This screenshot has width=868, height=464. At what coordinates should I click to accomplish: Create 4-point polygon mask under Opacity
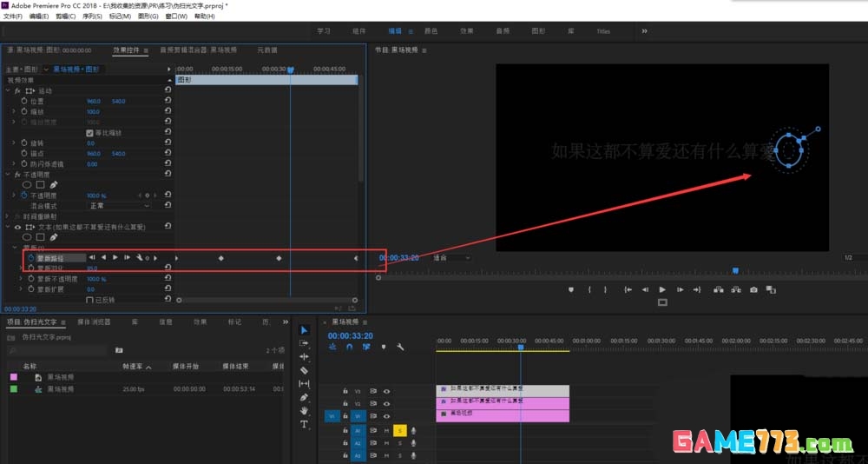point(41,184)
